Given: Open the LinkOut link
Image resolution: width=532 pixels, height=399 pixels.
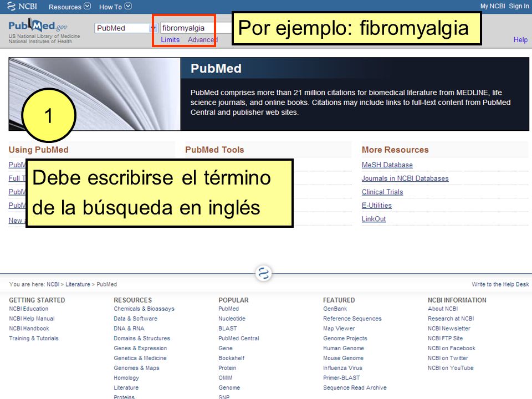Looking at the screenshot, I should click(x=374, y=219).
